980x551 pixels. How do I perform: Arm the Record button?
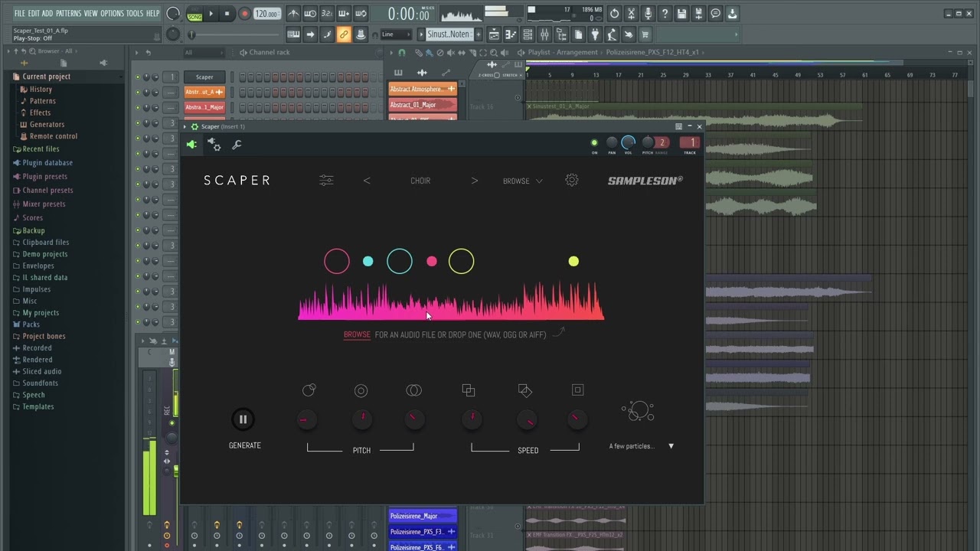pyautogui.click(x=244, y=14)
